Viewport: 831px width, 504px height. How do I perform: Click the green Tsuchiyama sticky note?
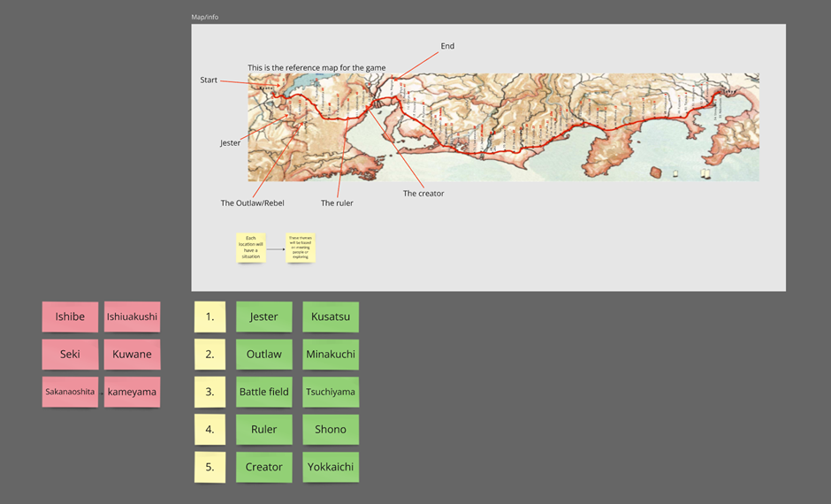pyautogui.click(x=331, y=392)
